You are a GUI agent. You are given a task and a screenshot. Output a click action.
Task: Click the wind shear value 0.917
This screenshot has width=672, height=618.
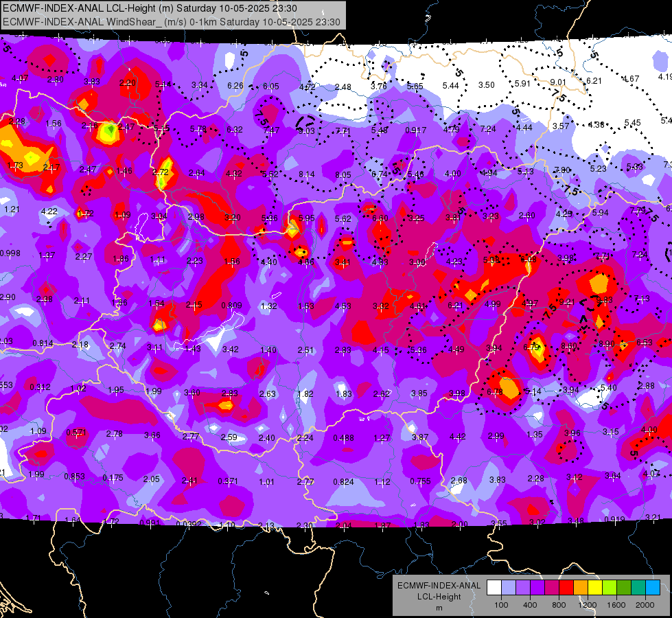click(x=416, y=130)
